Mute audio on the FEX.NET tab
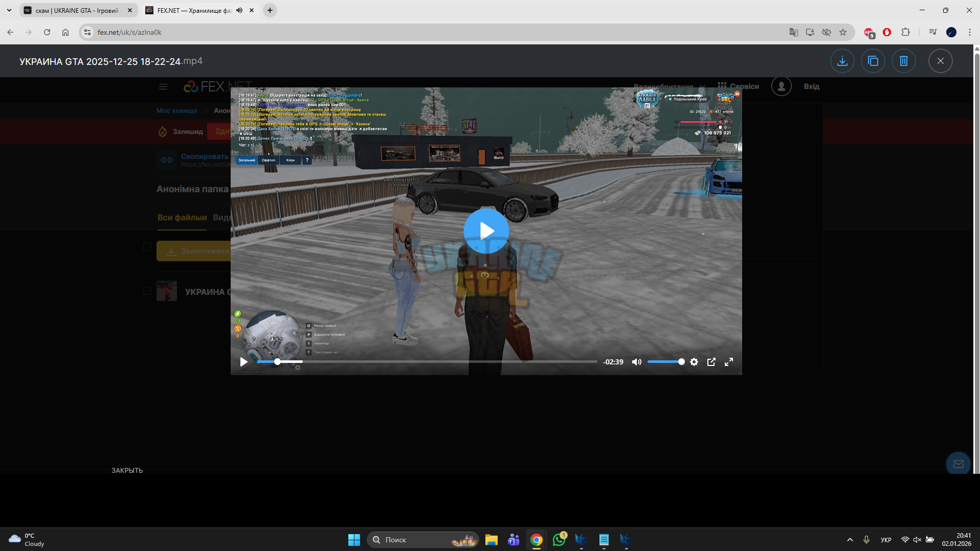This screenshot has width=980, height=551. pyautogui.click(x=239, y=10)
